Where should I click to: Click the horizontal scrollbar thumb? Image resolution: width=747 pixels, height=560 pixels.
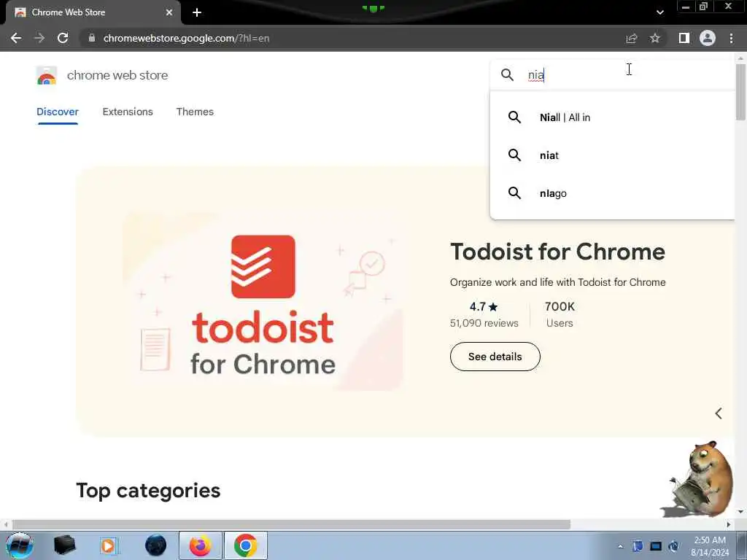(292, 525)
